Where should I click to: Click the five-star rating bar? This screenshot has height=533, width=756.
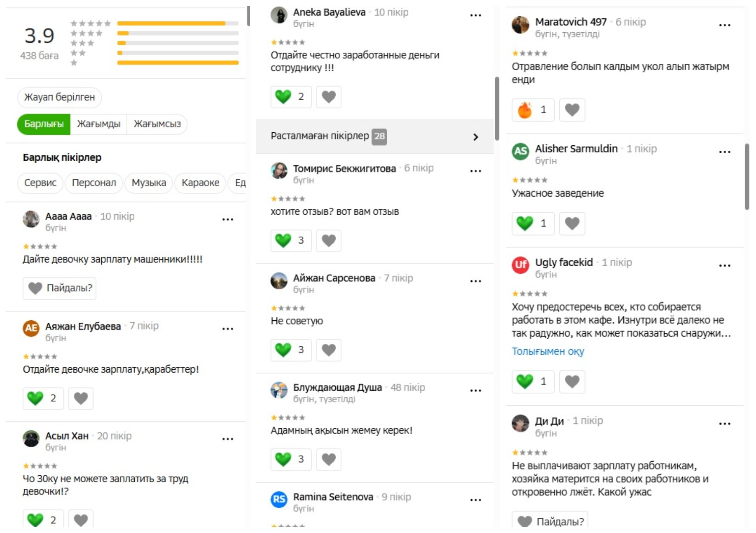click(x=178, y=23)
